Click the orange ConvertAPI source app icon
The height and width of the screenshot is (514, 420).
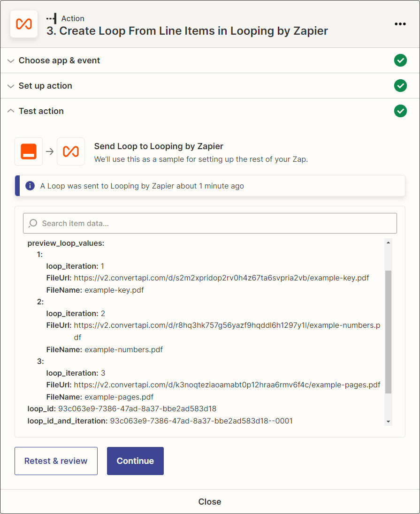29,151
